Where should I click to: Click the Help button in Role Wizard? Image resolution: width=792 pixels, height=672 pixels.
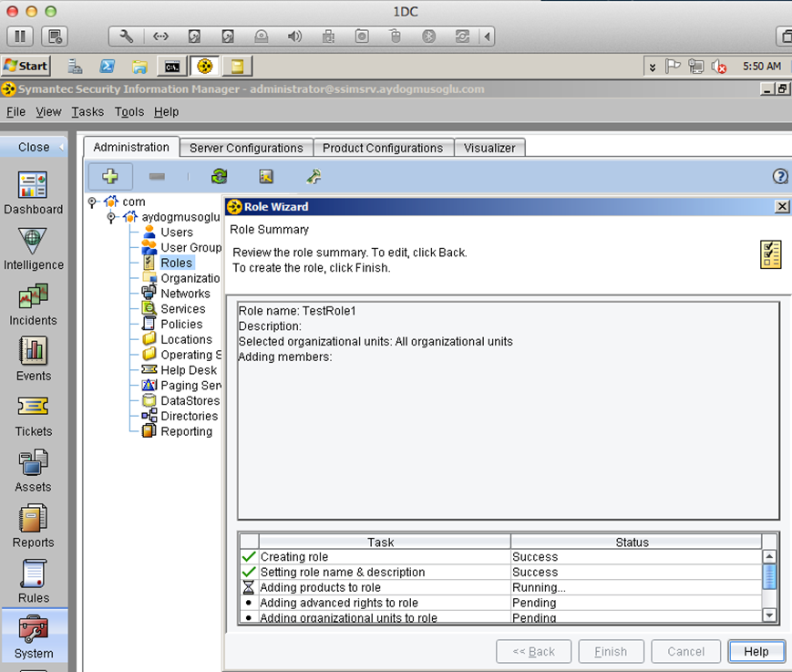click(x=756, y=652)
